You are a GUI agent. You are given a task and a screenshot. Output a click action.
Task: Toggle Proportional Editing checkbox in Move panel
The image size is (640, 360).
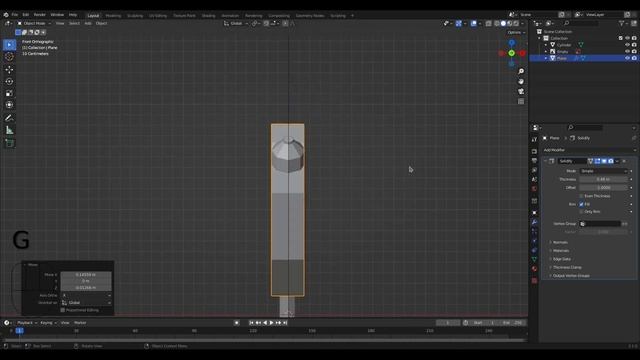pyautogui.click(x=62, y=310)
